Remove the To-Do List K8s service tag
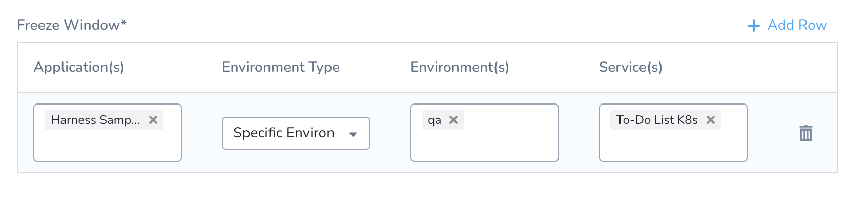868x209 pixels. (x=711, y=120)
